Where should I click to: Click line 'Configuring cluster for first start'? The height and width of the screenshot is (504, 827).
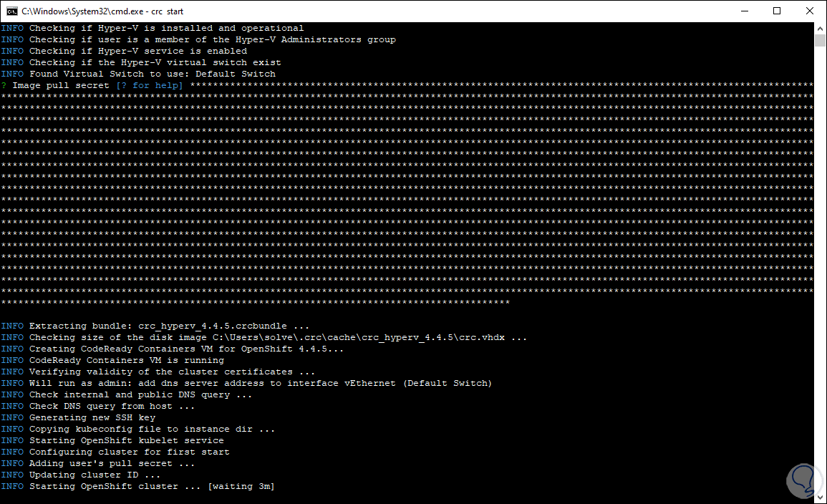click(x=115, y=452)
